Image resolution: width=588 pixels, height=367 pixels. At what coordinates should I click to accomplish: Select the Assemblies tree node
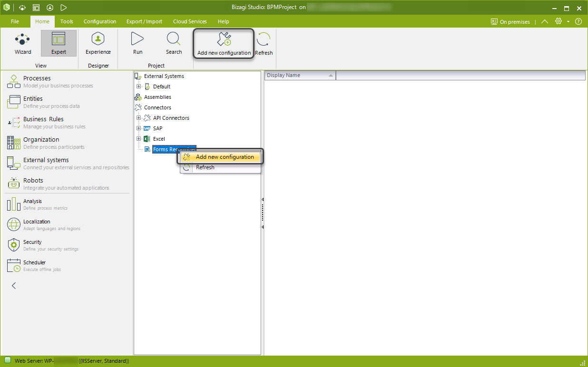point(157,97)
